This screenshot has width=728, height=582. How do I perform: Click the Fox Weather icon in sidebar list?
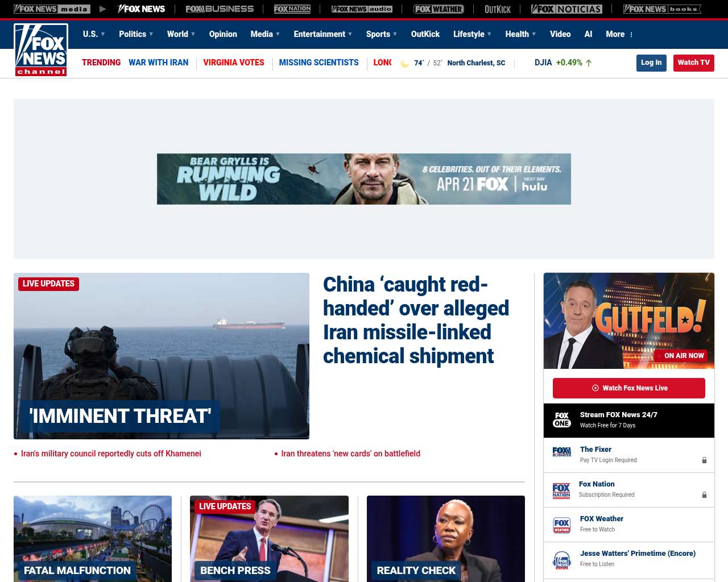click(x=562, y=525)
